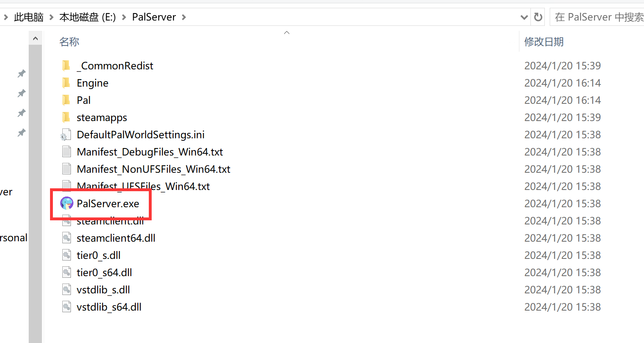Viewport: 644px width, 343px height.
Task: Open the _CommonRedist folder icon
Action: coord(66,66)
